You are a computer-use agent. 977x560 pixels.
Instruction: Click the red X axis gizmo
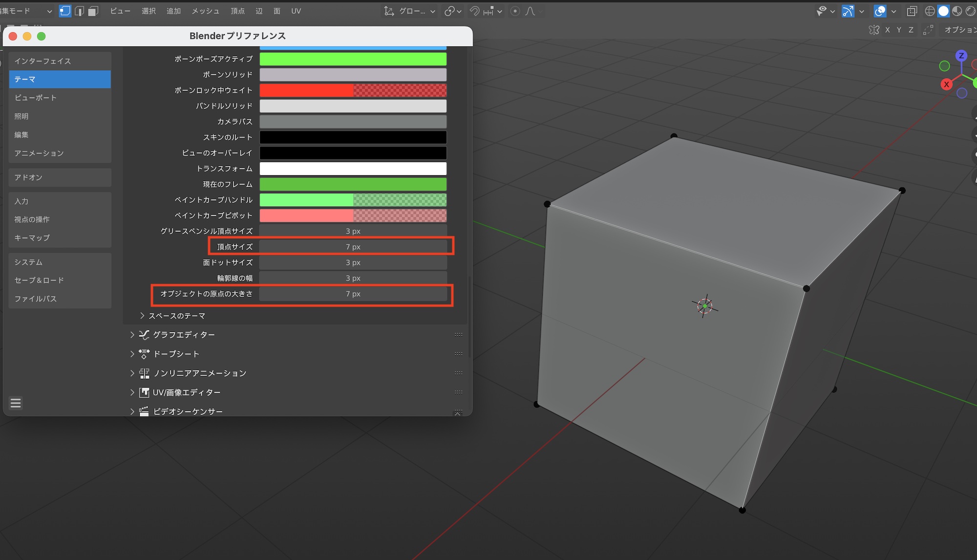point(946,84)
